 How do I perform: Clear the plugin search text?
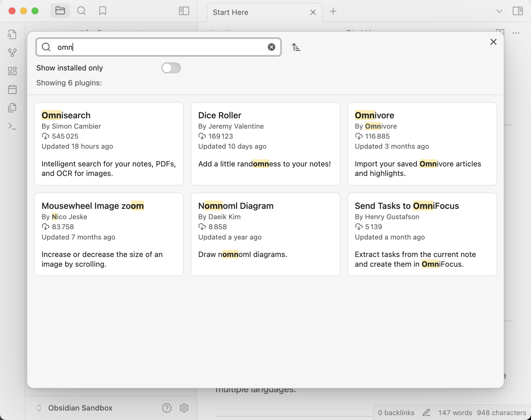(271, 47)
